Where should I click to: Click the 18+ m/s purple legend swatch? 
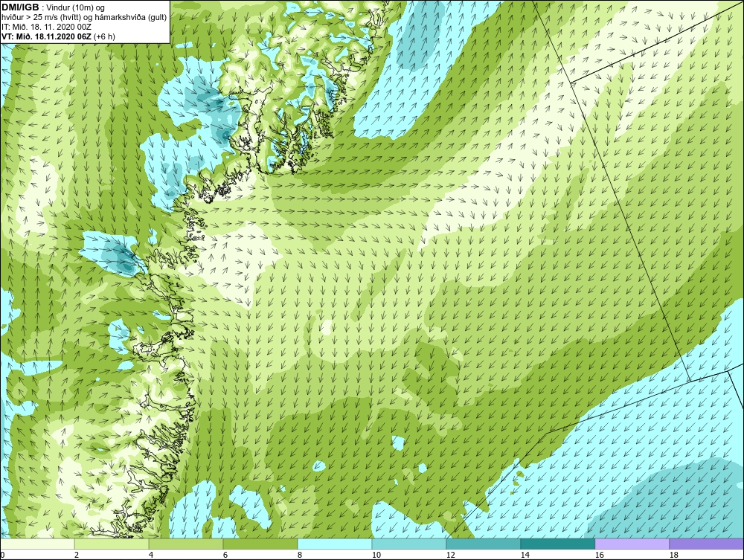click(x=706, y=544)
